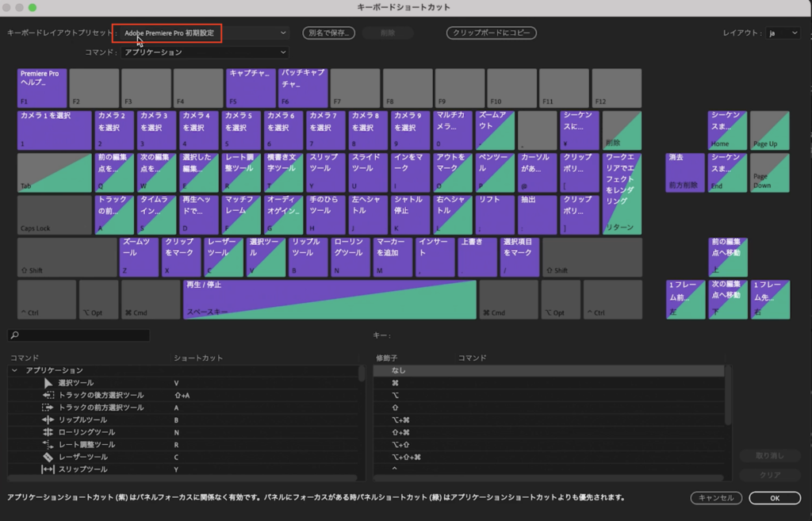This screenshot has width=812, height=521.
Task: Select the K key labeled シャトル停止
Action: 410,214
